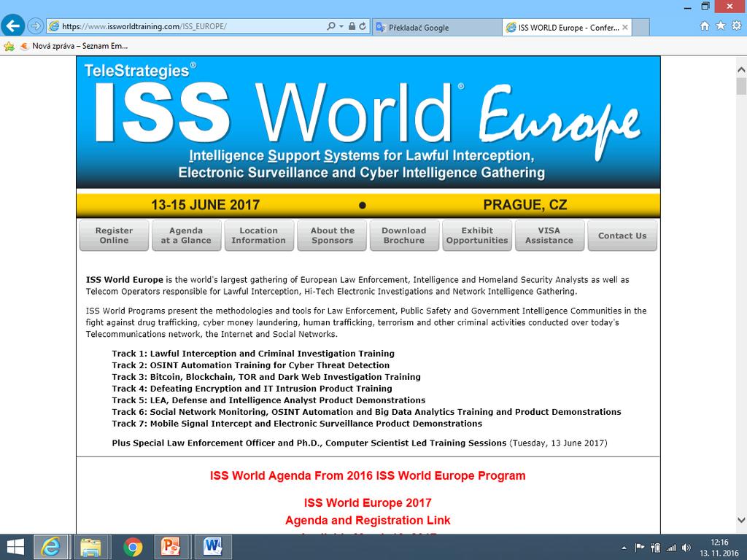Launch Google Chrome from taskbar
The width and height of the screenshot is (747, 560).
click(133, 547)
